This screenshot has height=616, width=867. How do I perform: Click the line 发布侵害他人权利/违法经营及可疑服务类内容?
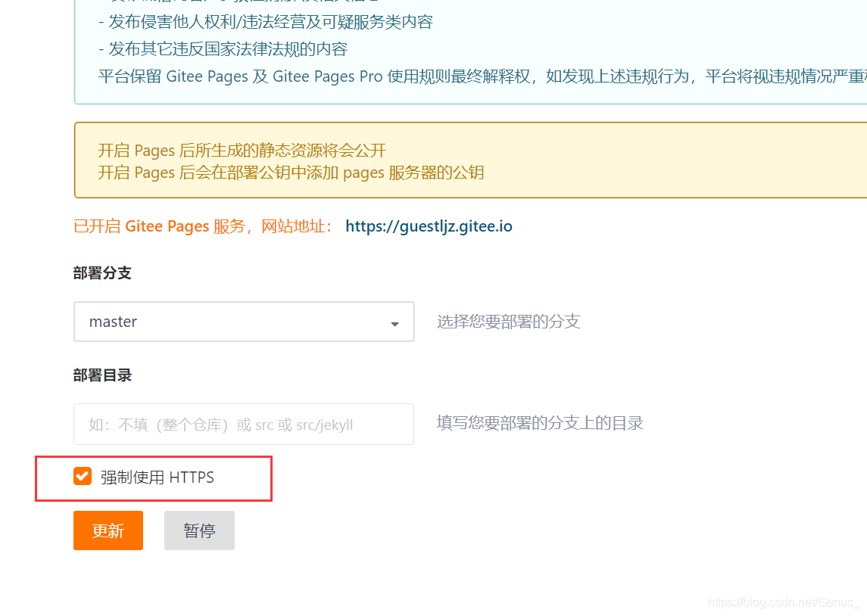(x=266, y=22)
